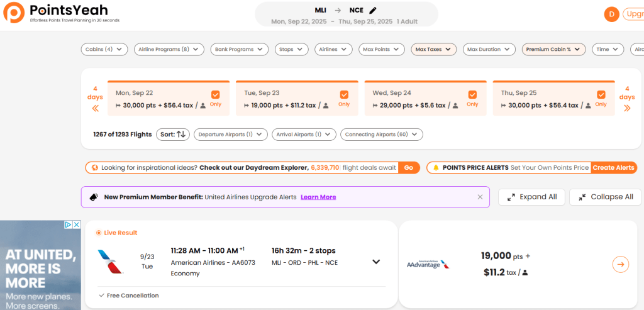The width and height of the screenshot is (644, 310).
Task: Go to previous 4 days arrow
Action: pos(95,108)
